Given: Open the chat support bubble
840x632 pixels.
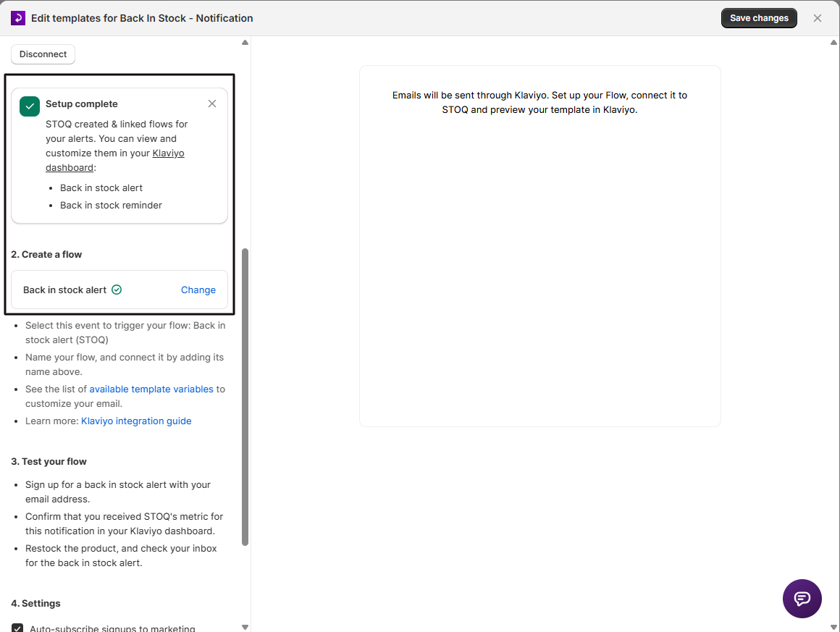Looking at the screenshot, I should [x=802, y=598].
